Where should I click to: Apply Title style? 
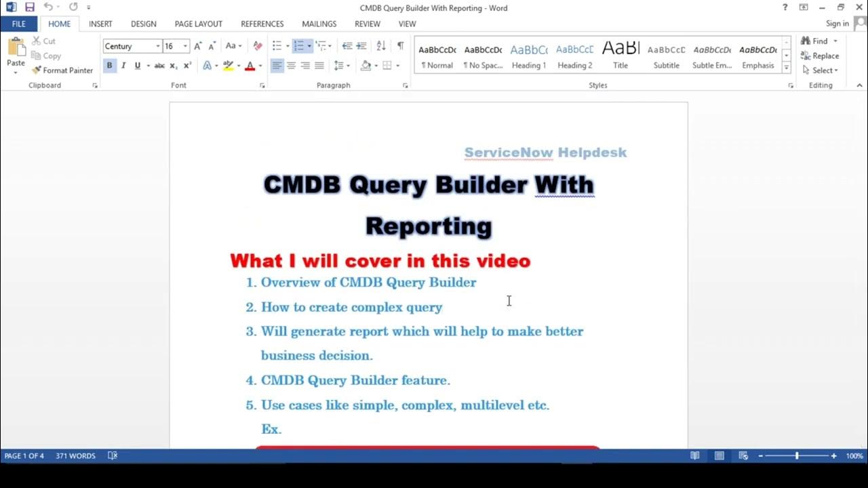pos(620,56)
